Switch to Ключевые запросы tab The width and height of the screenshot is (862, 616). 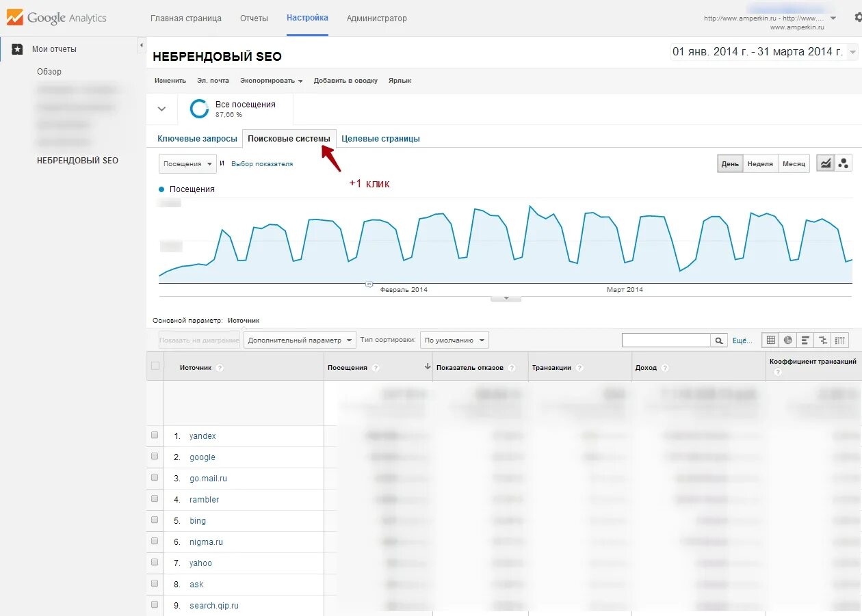[x=197, y=139]
